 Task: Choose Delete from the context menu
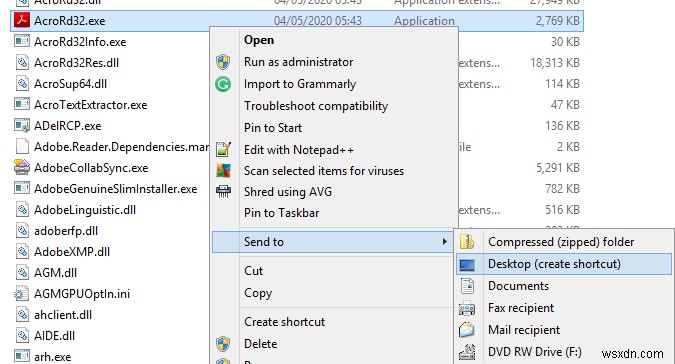tap(260, 344)
